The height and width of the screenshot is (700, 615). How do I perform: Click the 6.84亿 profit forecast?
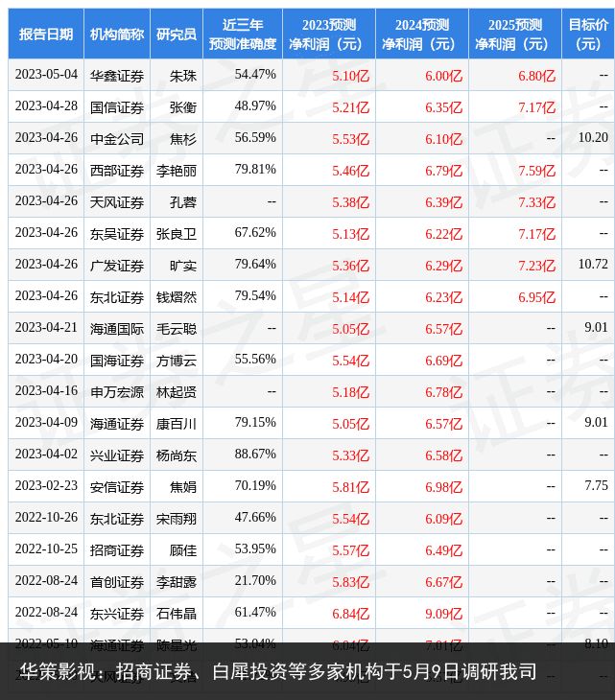tap(350, 614)
